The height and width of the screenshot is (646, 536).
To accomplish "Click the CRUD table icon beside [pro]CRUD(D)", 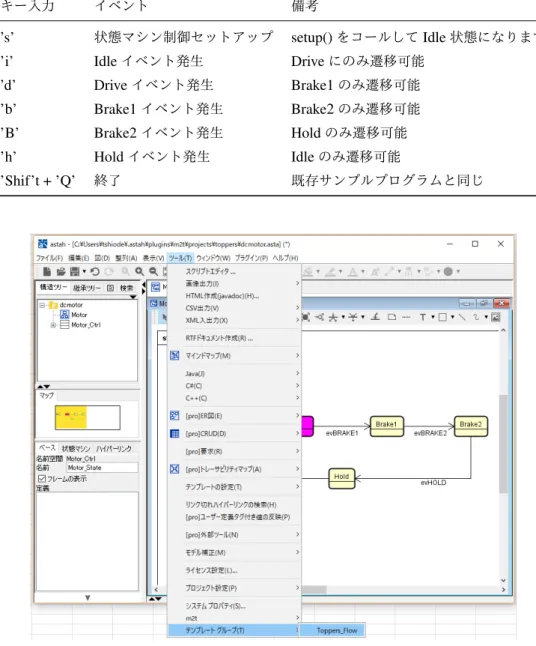I will point(175,433).
